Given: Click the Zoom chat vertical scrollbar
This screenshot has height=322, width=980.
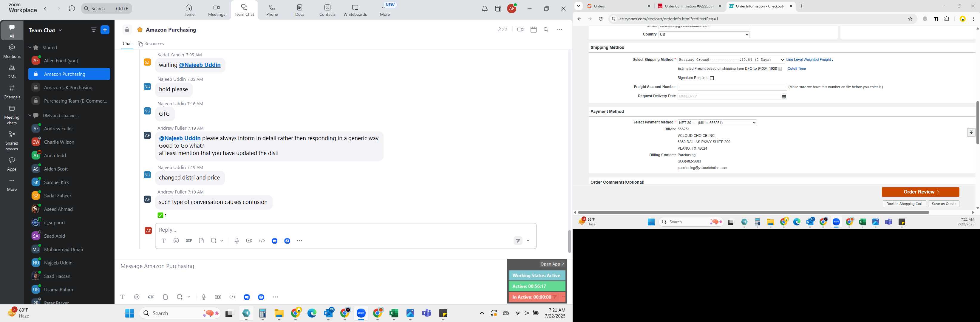Looking at the screenshot, I should pyautogui.click(x=569, y=241).
